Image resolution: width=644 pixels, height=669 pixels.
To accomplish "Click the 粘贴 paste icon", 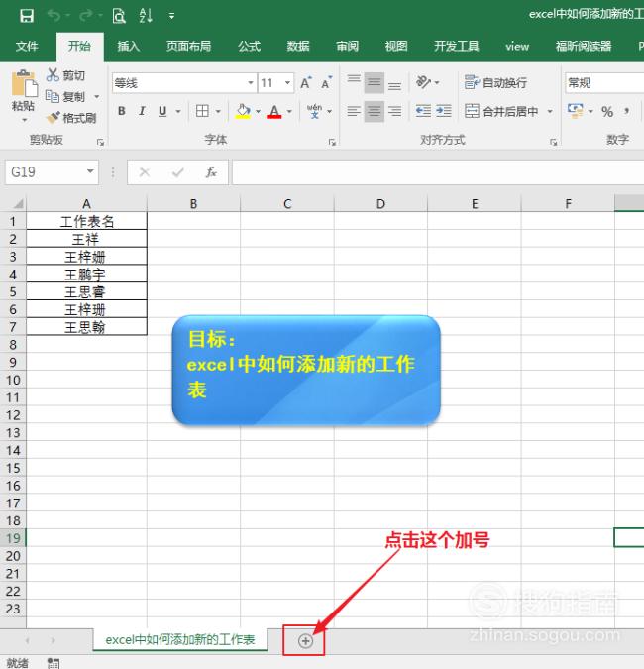I will coord(25,84).
